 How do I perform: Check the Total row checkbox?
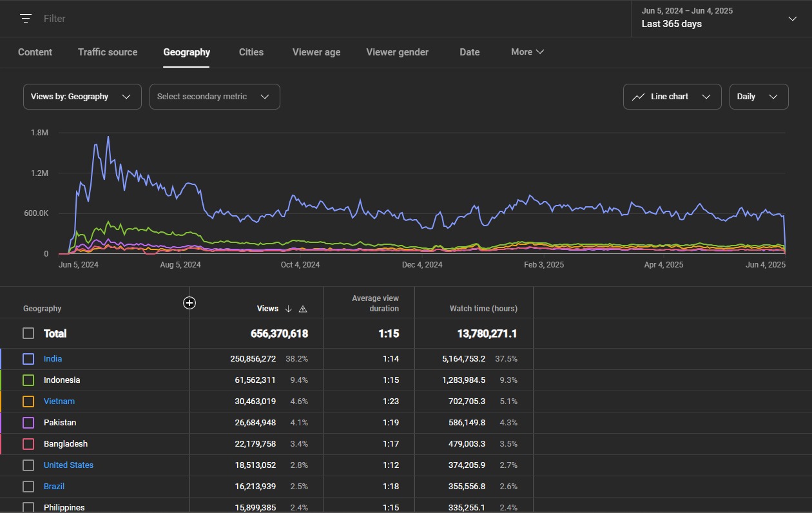pyautogui.click(x=28, y=333)
